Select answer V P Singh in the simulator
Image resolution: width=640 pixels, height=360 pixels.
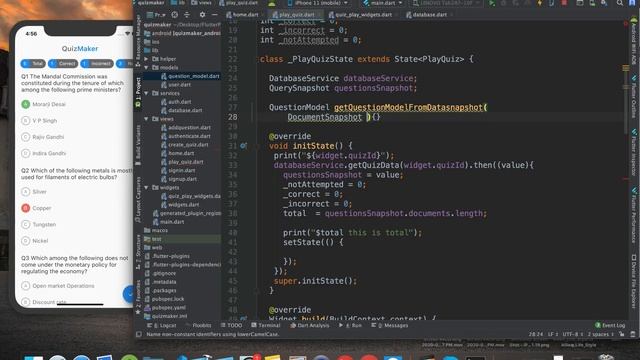point(39,121)
